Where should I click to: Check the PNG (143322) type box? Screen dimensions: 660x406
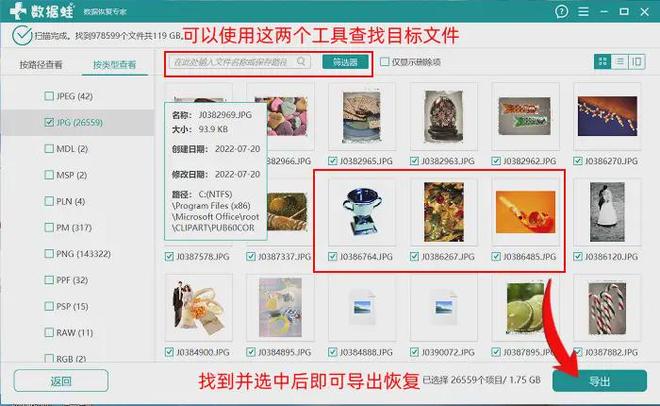49,254
